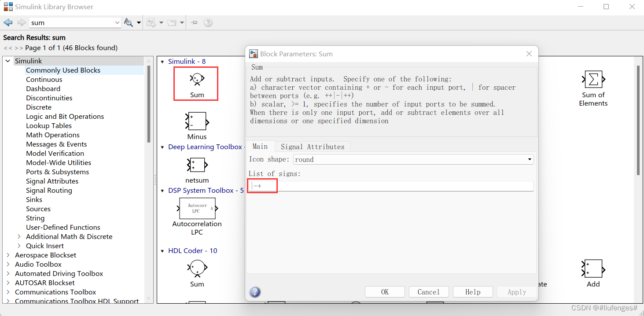This screenshot has height=316, width=644.
Task: Collapse the Deep Learning Toolbox results group
Action: [162, 147]
